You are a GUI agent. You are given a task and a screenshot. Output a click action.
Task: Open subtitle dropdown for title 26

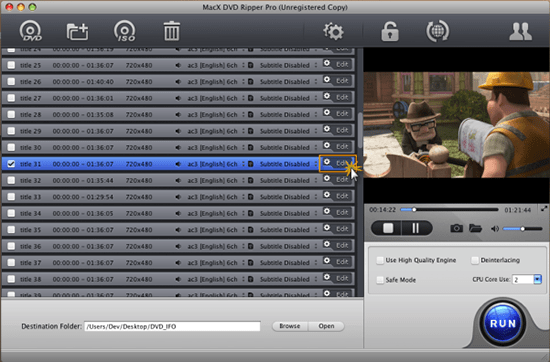[316, 82]
